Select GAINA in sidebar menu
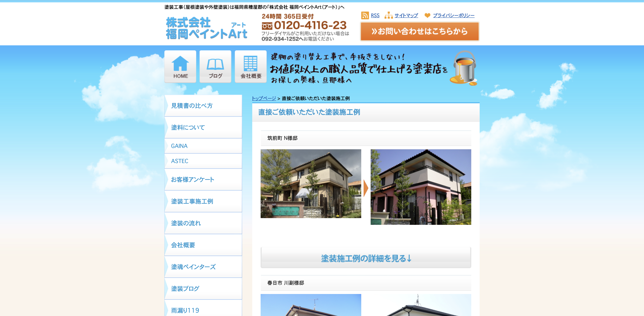 [x=203, y=146]
